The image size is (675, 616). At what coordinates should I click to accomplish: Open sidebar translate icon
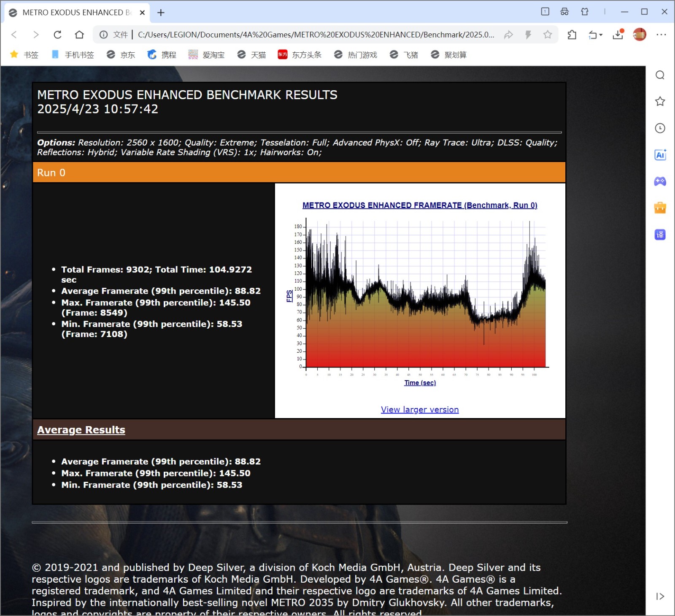pos(660,235)
